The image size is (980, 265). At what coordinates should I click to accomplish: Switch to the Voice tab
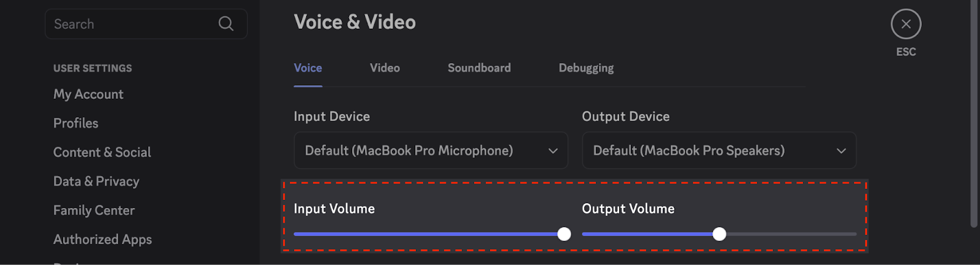point(308,68)
